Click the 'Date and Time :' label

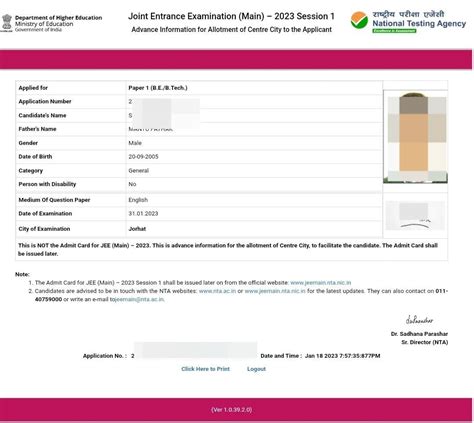tap(281, 356)
